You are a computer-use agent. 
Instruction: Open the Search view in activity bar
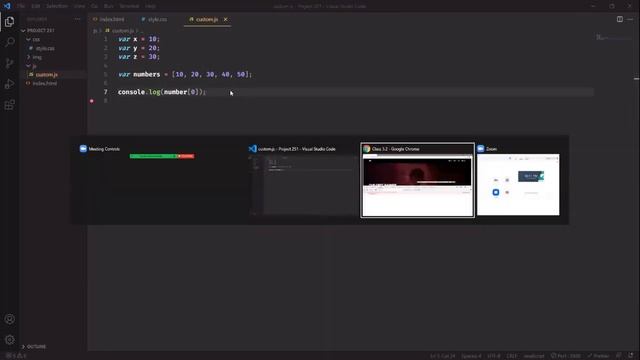click(9, 42)
